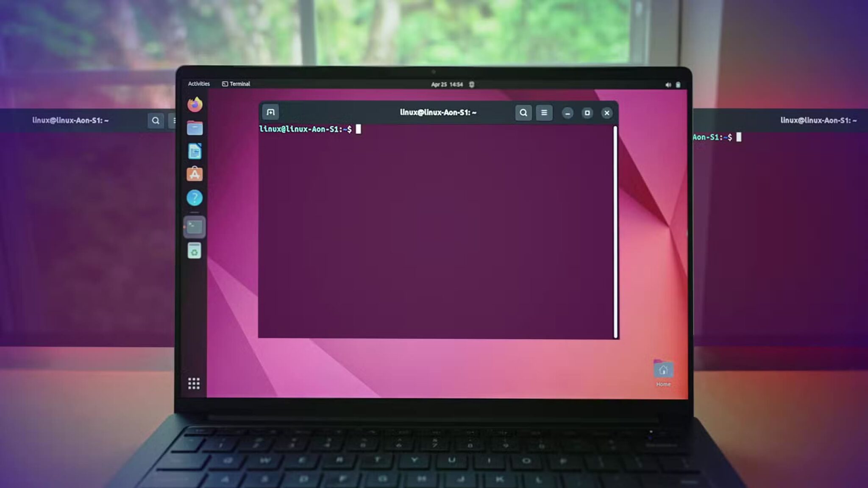
Task: Open Help app from sidebar
Action: coord(195,198)
